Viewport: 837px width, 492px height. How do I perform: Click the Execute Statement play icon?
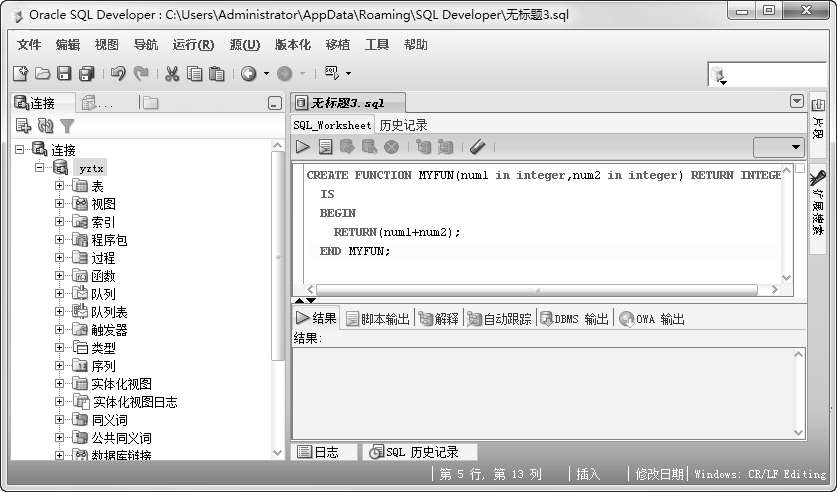pyautogui.click(x=303, y=147)
